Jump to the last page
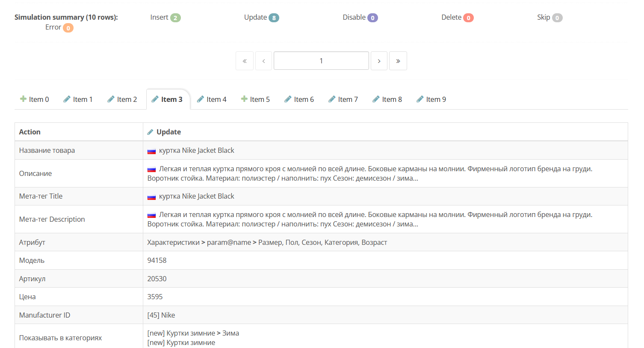644x348 pixels. (398, 61)
